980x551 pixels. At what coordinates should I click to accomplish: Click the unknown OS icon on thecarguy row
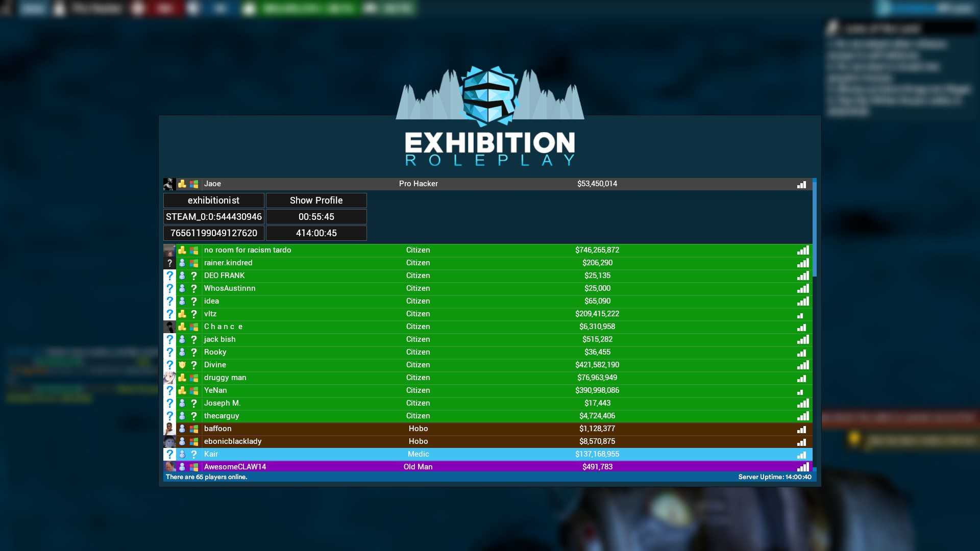tap(194, 416)
